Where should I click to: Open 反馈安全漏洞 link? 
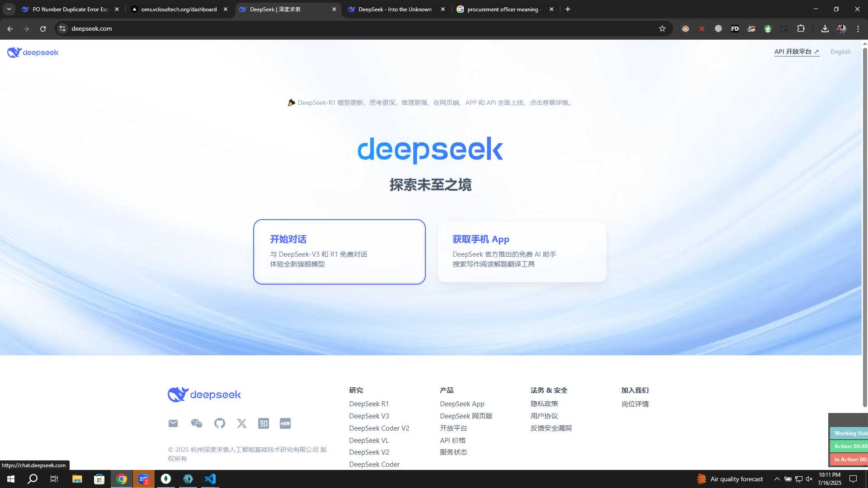coord(551,428)
